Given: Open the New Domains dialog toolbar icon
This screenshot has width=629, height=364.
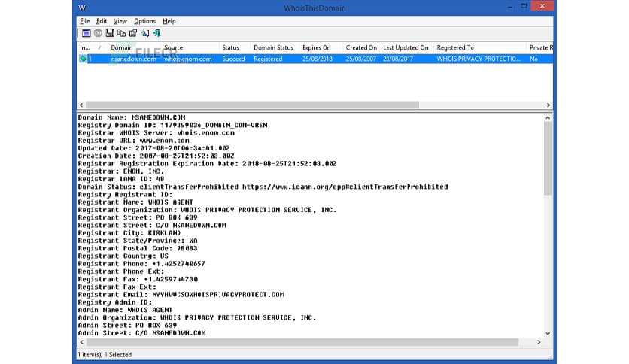Looking at the screenshot, I should (86, 33).
